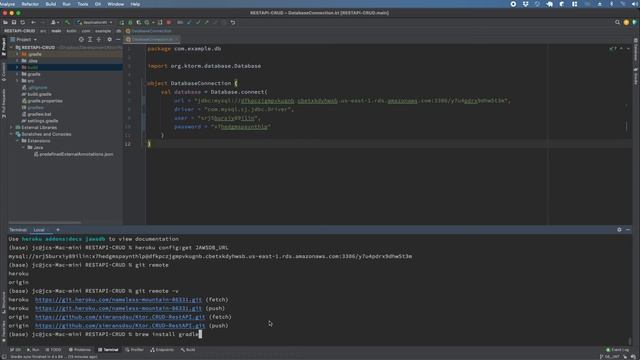This screenshot has height=360, width=640.
Task: Stop the running process with red square
Action: [x=169, y=22]
